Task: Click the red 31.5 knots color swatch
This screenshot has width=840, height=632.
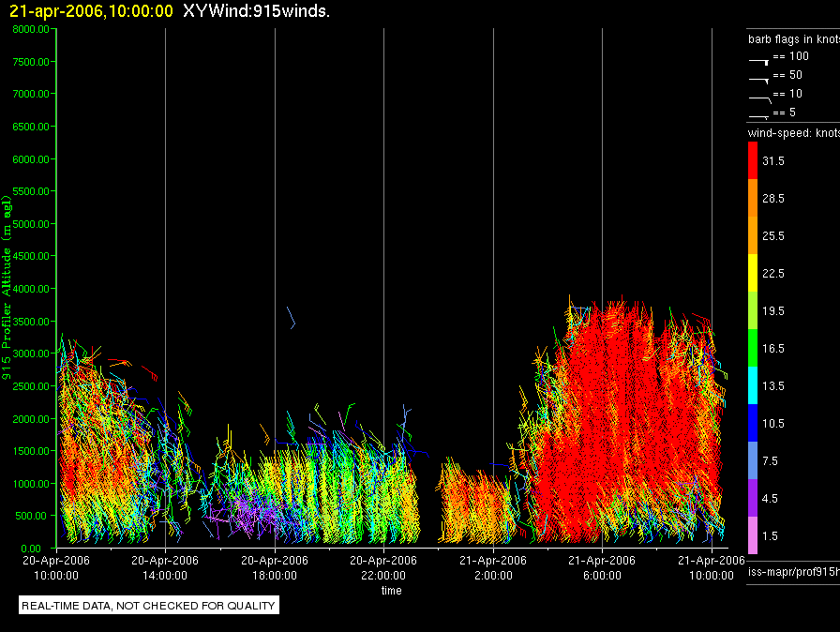Action: tap(753, 160)
